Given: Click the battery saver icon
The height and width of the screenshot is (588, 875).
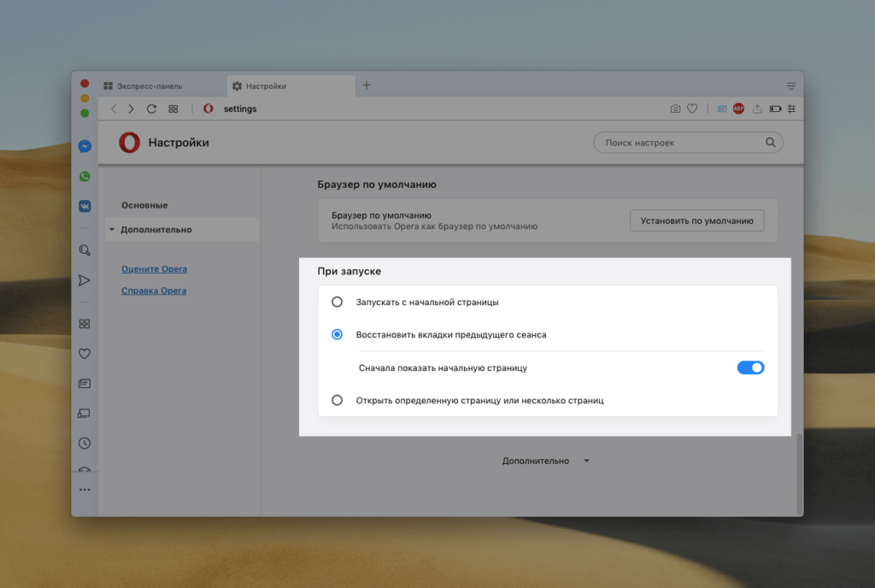Looking at the screenshot, I should pyautogui.click(x=775, y=109).
